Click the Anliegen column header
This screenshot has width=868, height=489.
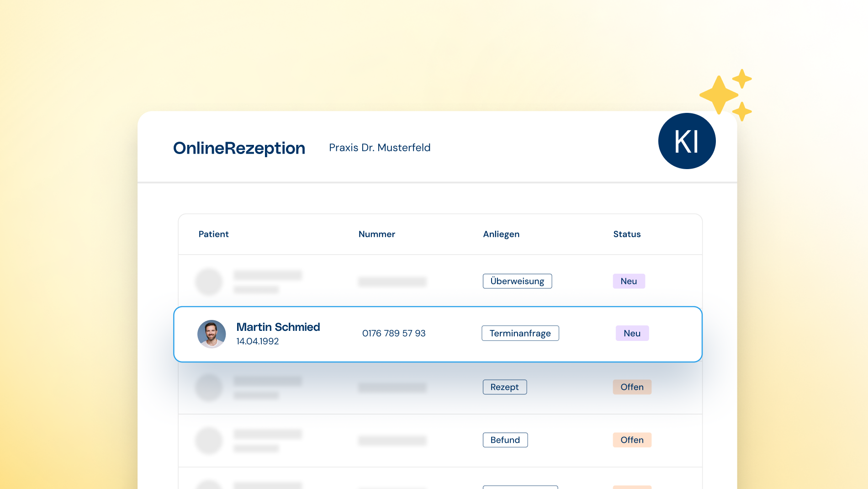coord(501,234)
